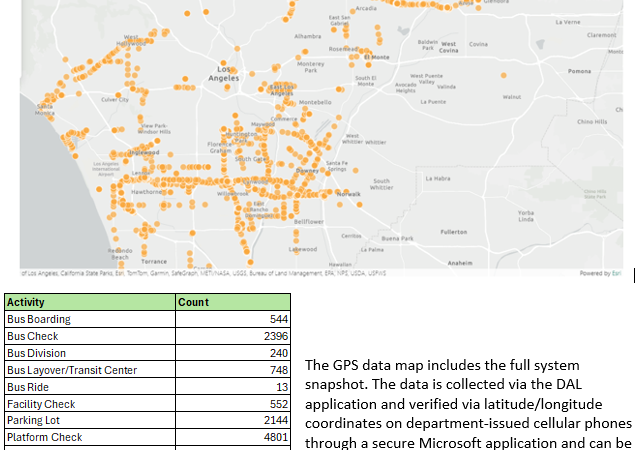Select the Count column header cell
The height and width of the screenshot is (450, 642).
pyautogui.click(x=232, y=301)
